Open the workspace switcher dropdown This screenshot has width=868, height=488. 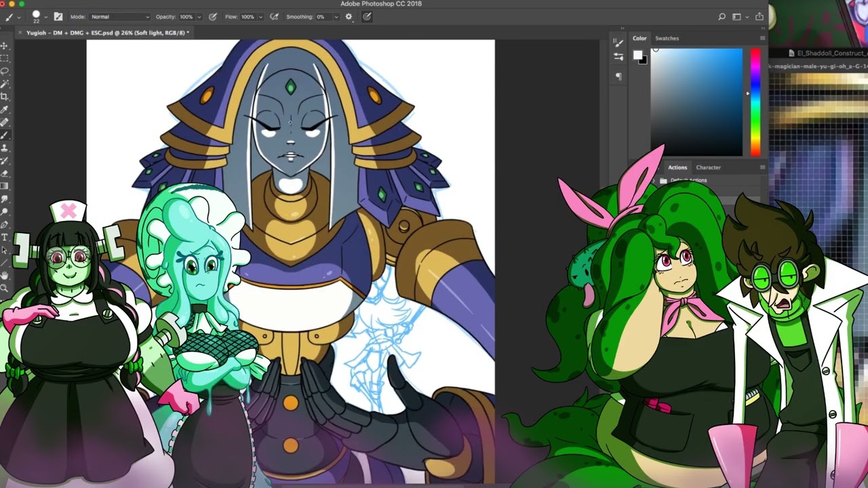[739, 17]
